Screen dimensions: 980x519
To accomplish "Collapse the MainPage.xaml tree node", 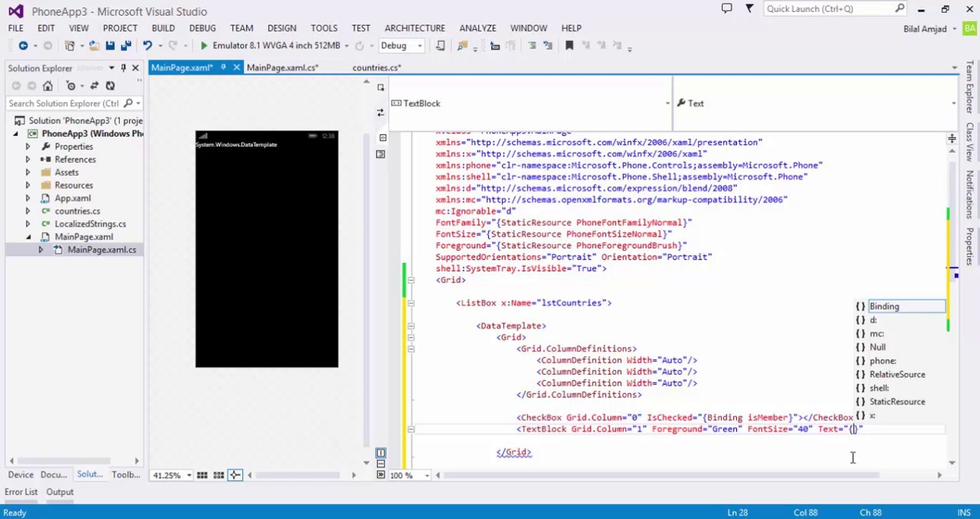I will pyautogui.click(x=28, y=236).
